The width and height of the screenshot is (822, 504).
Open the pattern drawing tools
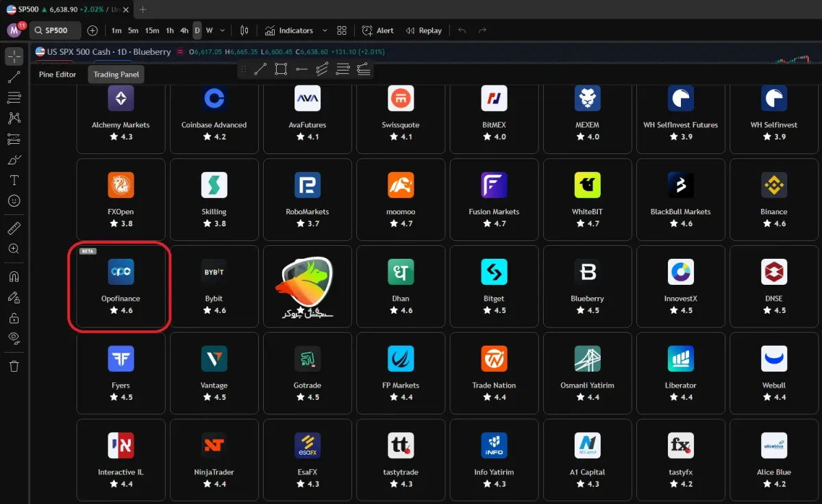[14, 118]
